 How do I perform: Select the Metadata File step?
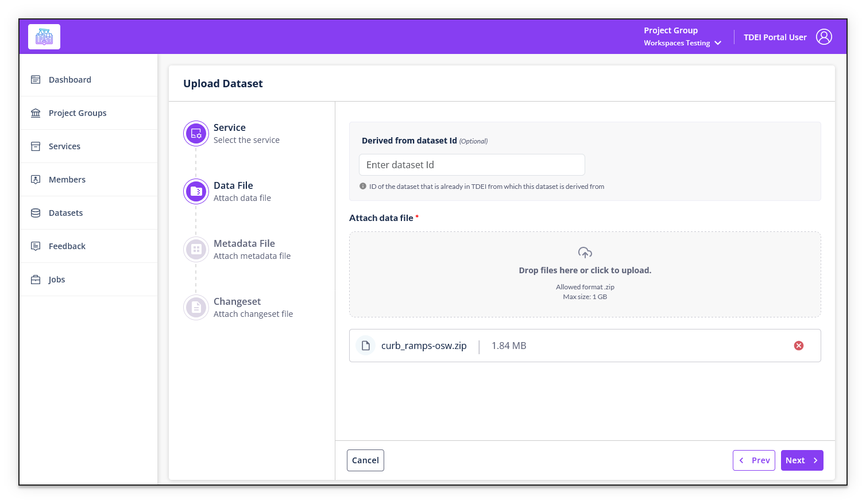[x=196, y=249]
